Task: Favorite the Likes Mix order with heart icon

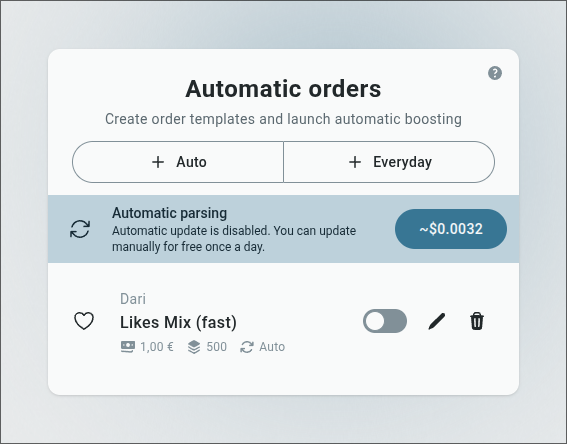Action: pyautogui.click(x=84, y=321)
